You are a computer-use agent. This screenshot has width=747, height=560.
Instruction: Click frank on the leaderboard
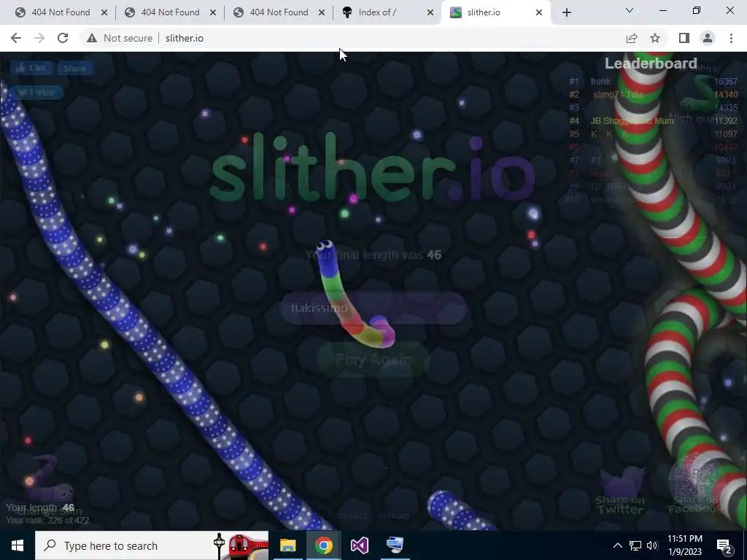click(601, 82)
